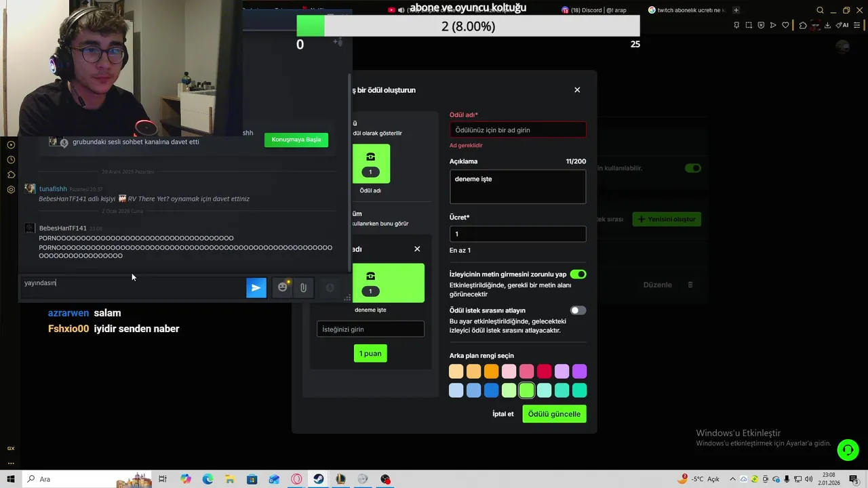Attach a file with the paperclip icon

click(303, 288)
